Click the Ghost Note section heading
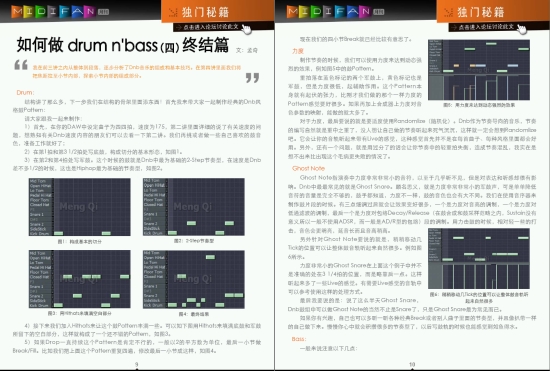 click(308, 168)
